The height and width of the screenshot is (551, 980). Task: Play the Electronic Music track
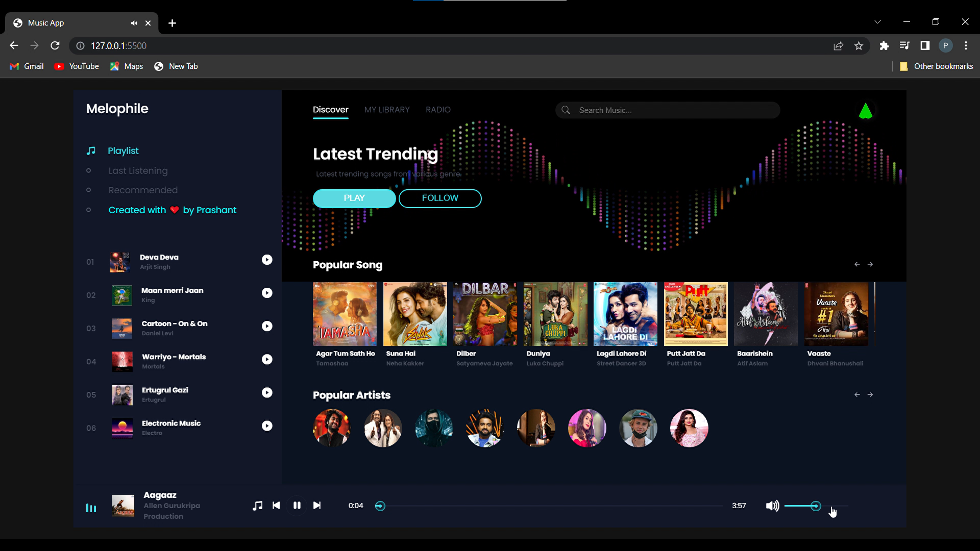point(267,425)
